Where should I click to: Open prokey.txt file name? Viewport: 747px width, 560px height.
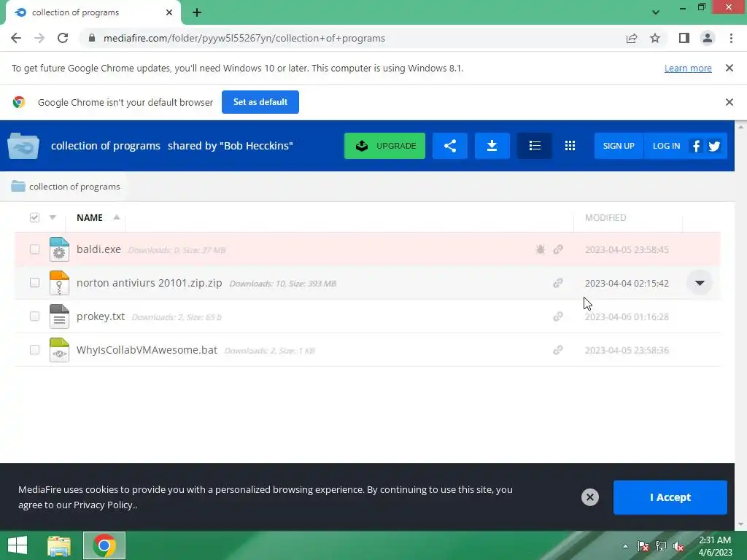tap(101, 316)
